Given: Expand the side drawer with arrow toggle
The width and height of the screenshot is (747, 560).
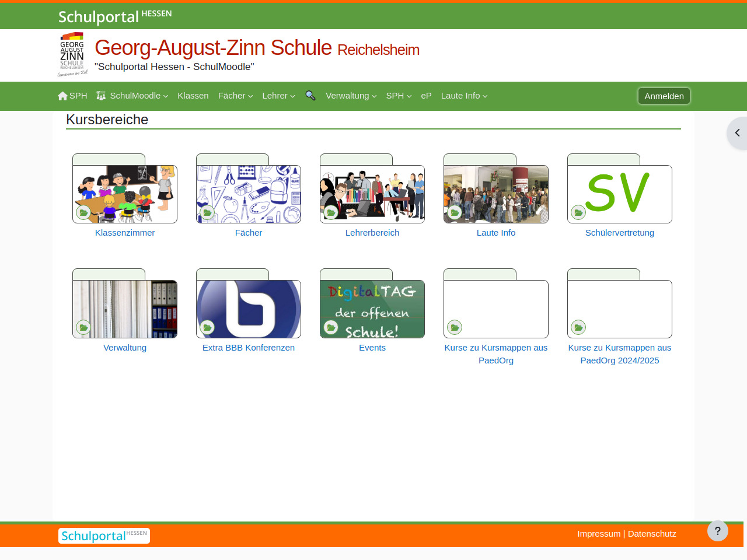Looking at the screenshot, I should (x=737, y=133).
